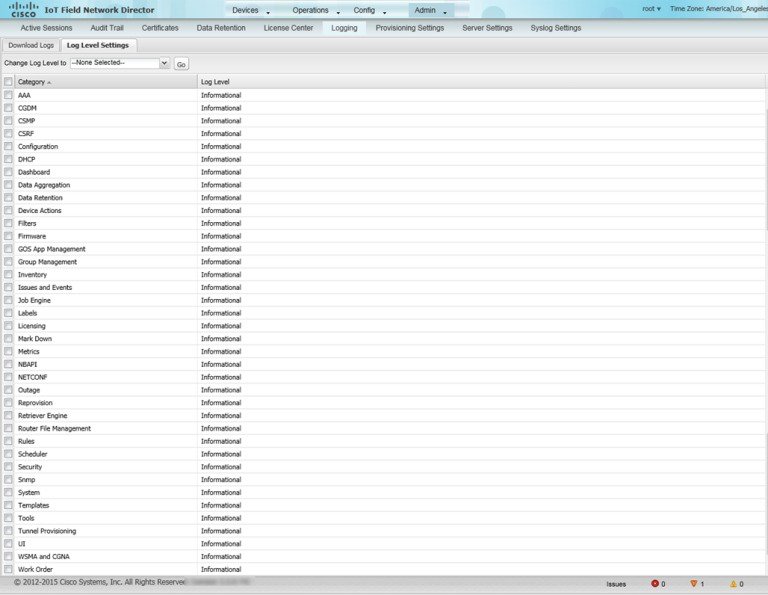
Task: Click the NBAPI category name
Action: 27,364
